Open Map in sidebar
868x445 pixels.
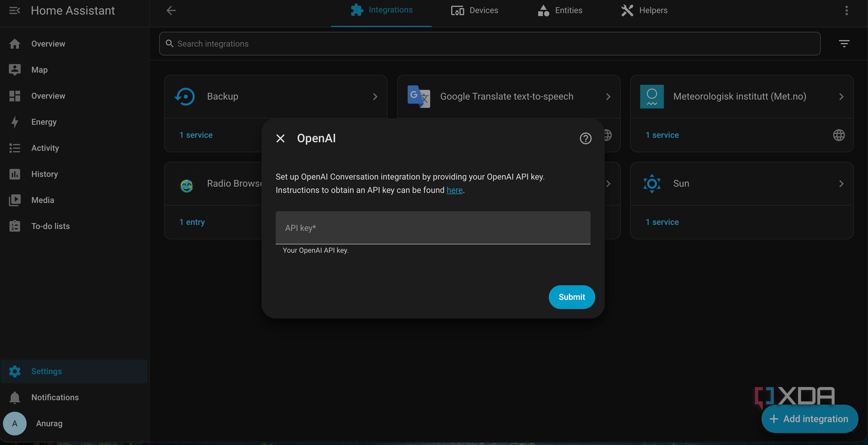click(75, 70)
